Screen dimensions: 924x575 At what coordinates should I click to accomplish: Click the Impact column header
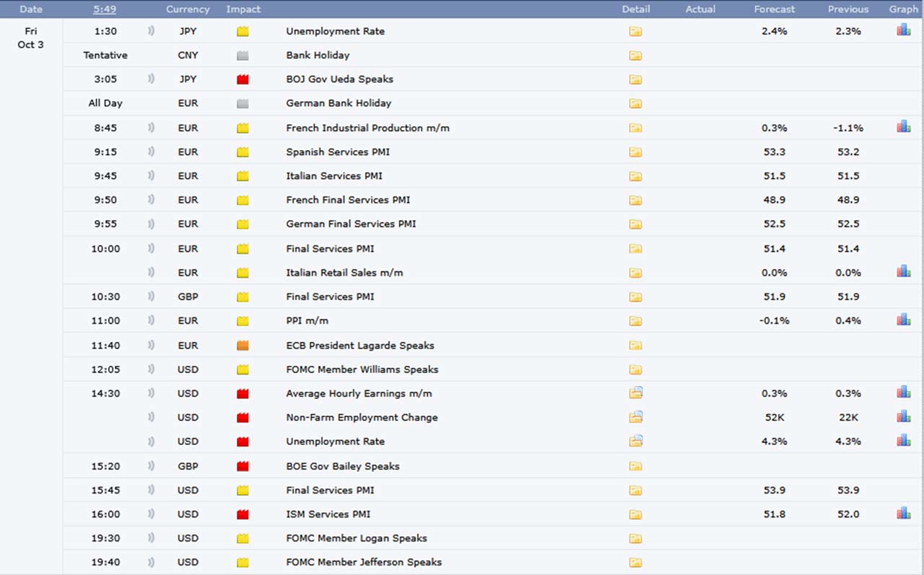pos(243,9)
